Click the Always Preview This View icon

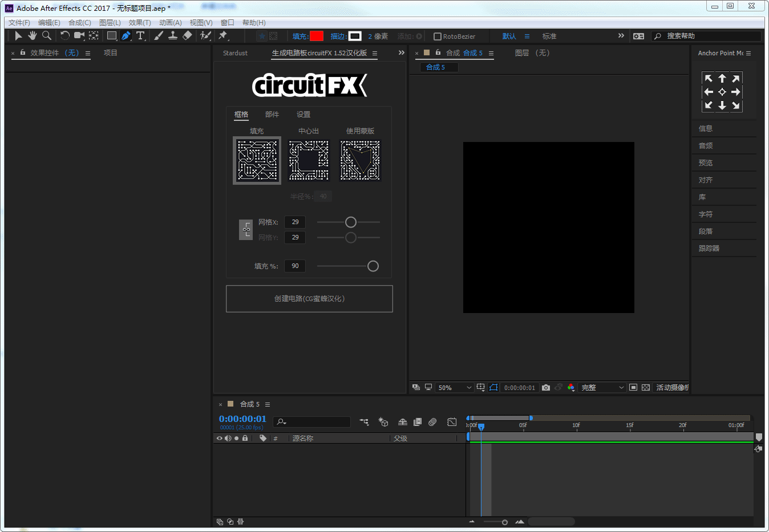416,388
